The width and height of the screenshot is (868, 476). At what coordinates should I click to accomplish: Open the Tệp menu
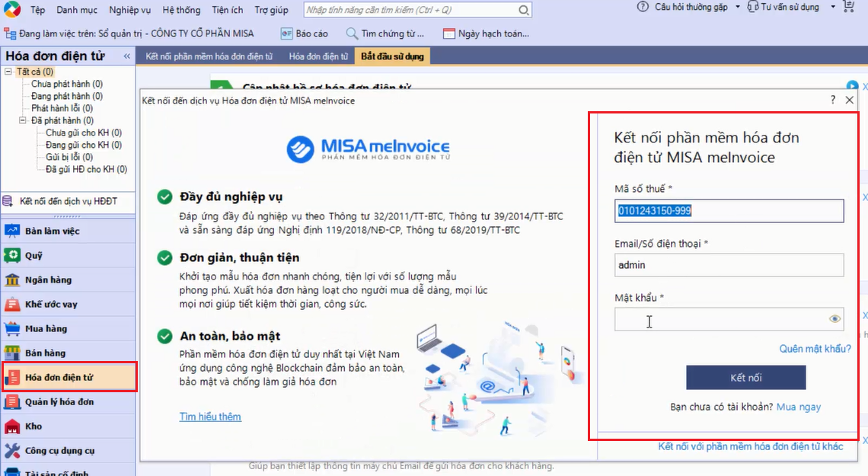37,10
